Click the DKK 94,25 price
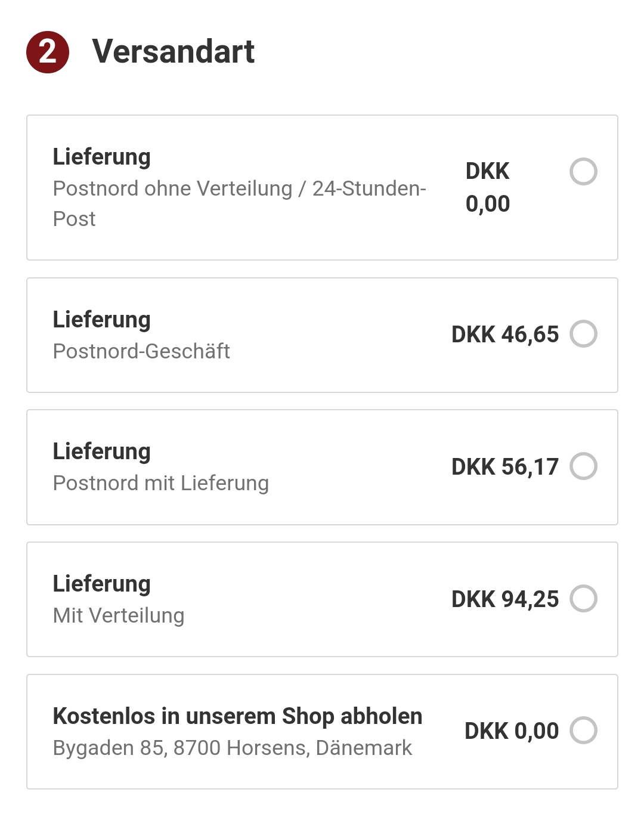 (505, 599)
